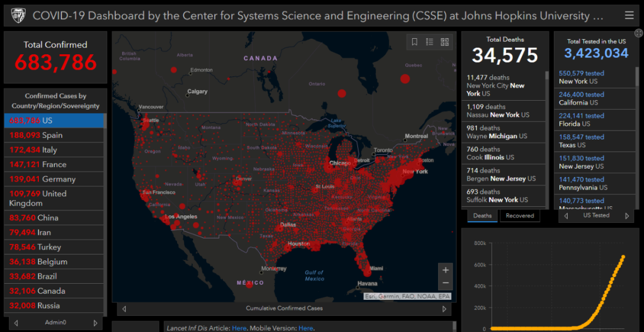This screenshot has width=644, height=332.
Task: Click the large red circle over Quebec
Action: point(405,79)
